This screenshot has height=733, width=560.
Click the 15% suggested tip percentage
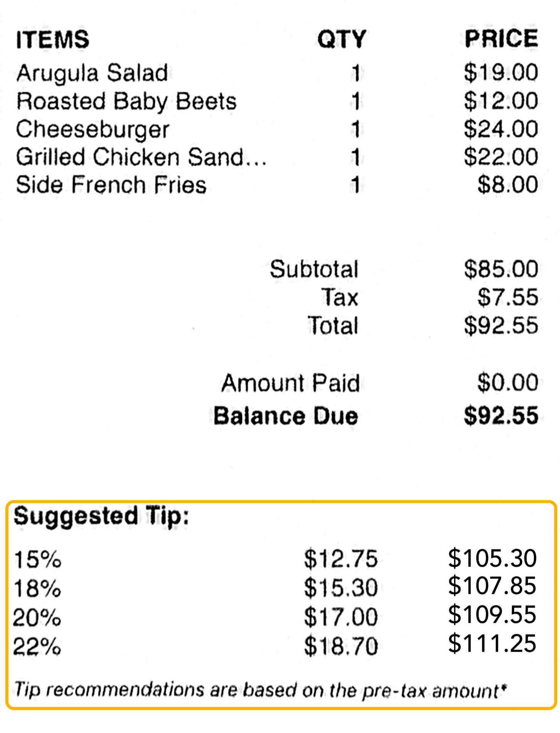(37, 560)
